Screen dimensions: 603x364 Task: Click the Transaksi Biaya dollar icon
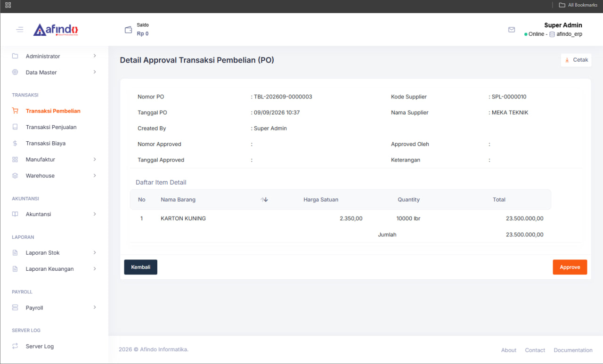tap(15, 143)
